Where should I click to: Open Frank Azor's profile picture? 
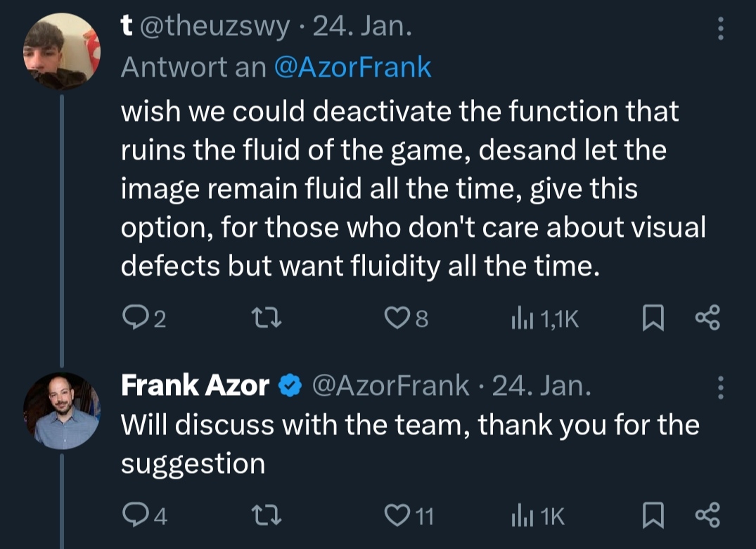tap(62, 411)
